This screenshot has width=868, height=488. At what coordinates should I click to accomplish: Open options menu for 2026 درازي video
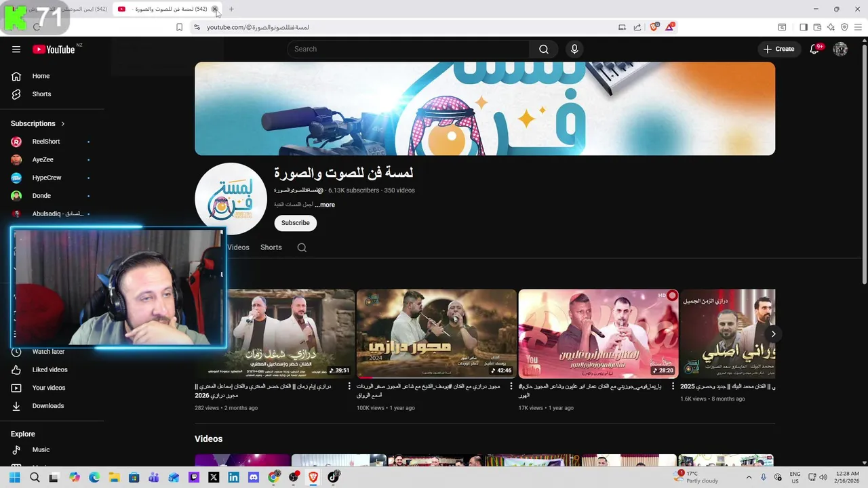tap(349, 386)
